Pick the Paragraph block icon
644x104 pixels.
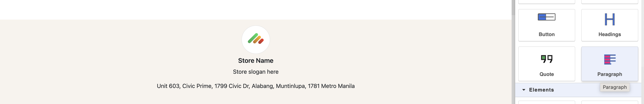point(610,59)
